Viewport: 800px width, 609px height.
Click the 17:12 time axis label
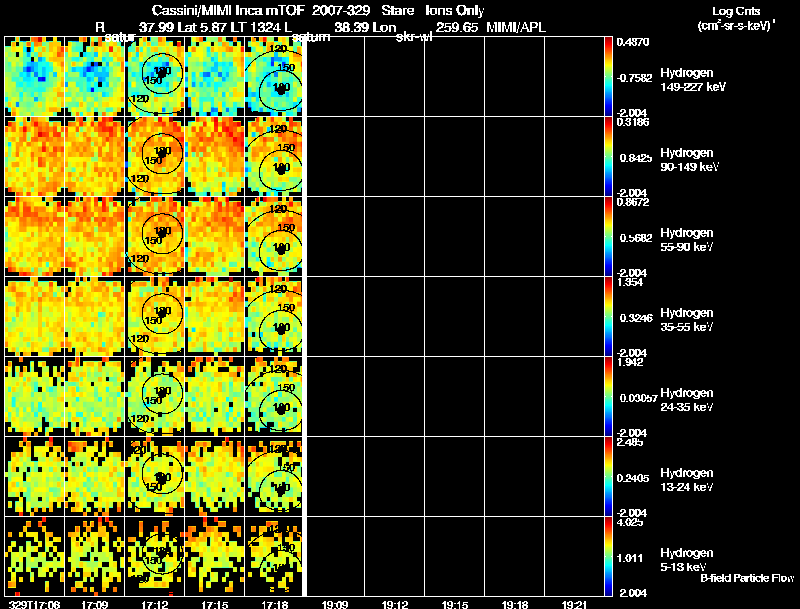click(x=154, y=604)
